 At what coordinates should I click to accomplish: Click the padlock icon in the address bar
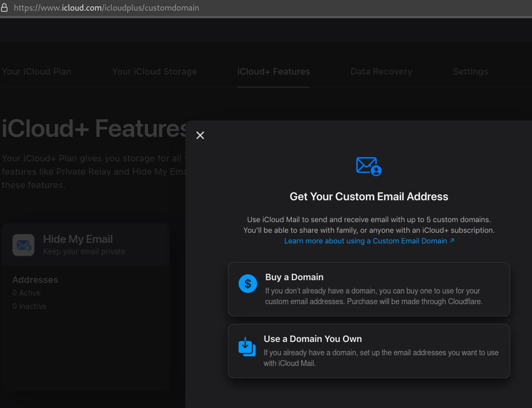(x=4, y=7)
